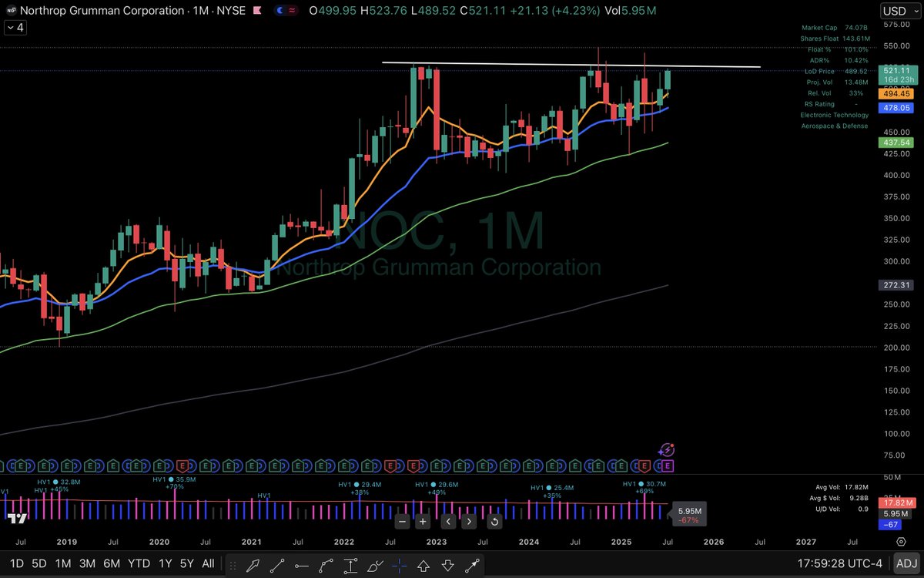Click the 5.95M -67% volume tooltip
Screen dimensions: 924x578
coord(688,516)
